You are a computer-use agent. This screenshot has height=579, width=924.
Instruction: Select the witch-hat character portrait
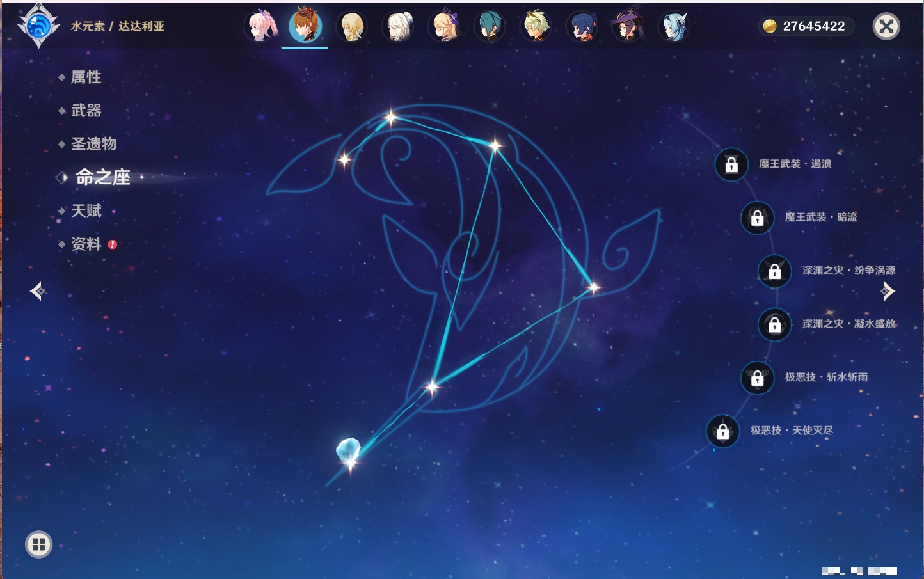628,27
